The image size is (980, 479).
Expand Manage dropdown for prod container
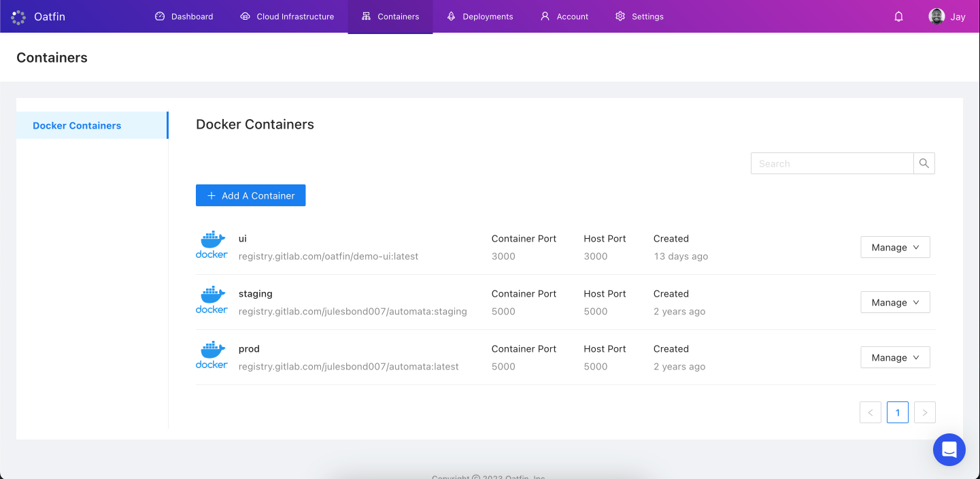click(x=895, y=357)
